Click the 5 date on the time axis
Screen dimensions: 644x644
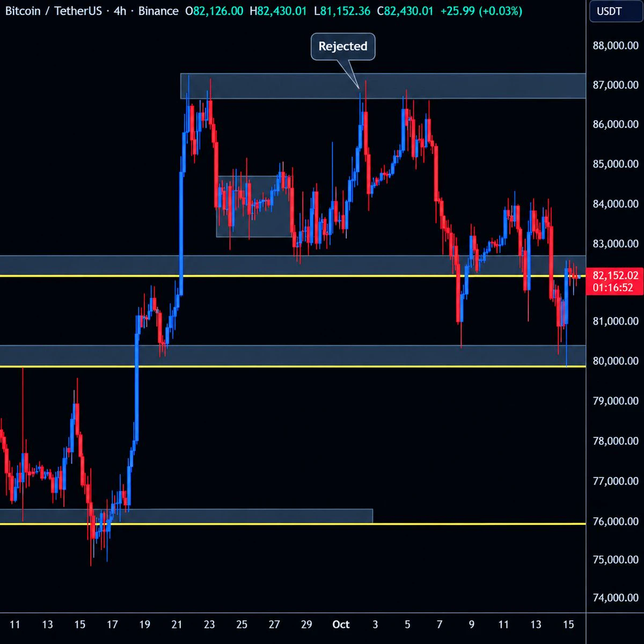pyautogui.click(x=407, y=624)
